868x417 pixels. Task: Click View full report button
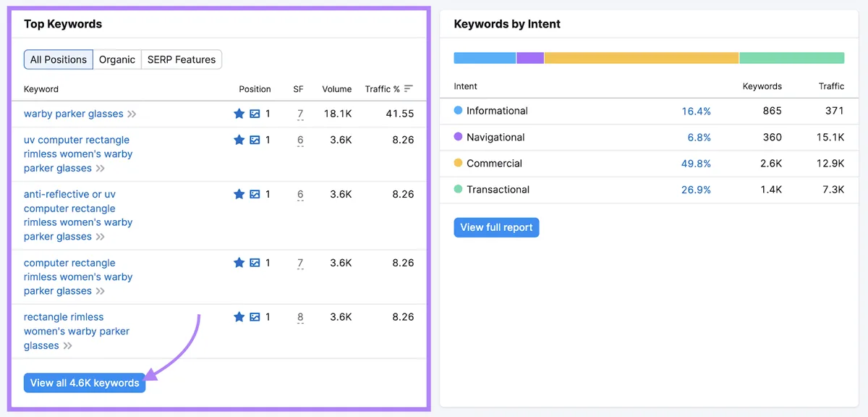point(496,227)
